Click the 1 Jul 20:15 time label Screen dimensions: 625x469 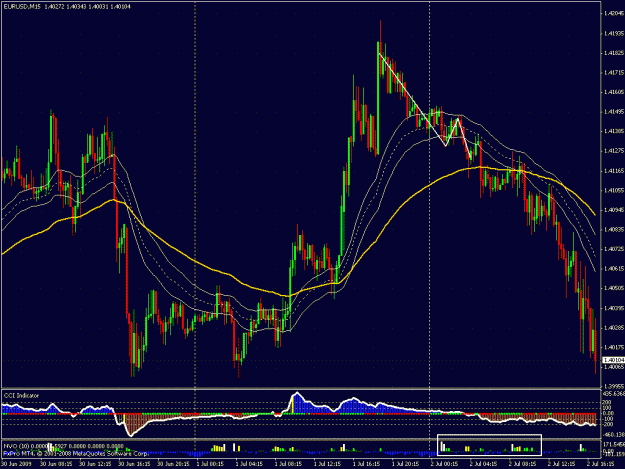407,464
